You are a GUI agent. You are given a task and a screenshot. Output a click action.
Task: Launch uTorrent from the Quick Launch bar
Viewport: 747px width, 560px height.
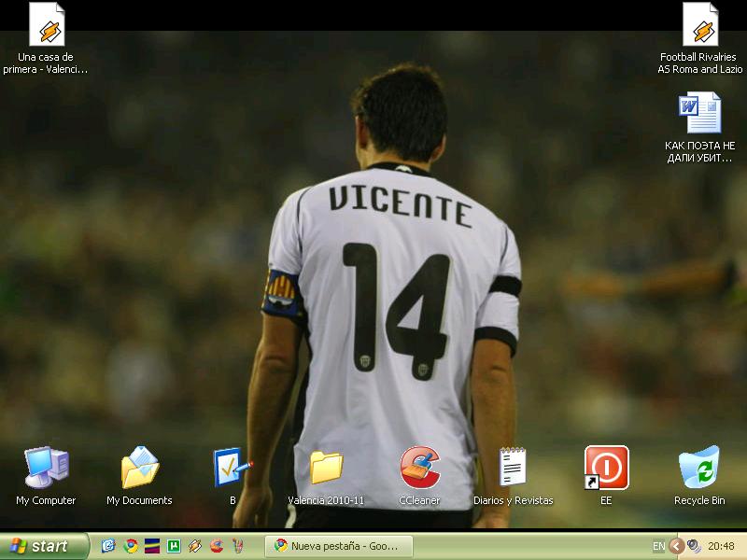click(x=174, y=546)
